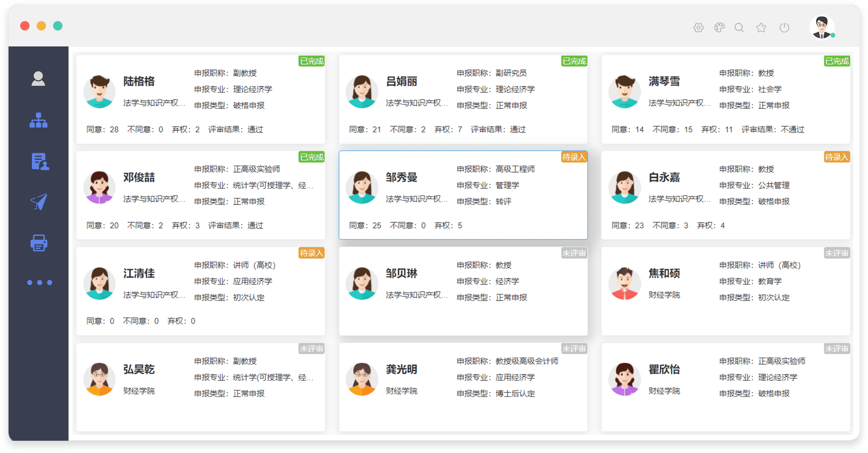Select the name 江清佳
The width and height of the screenshot is (868, 453).
point(139,273)
